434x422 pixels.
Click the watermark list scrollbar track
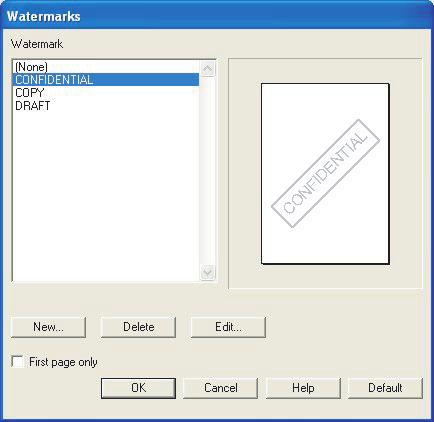click(x=208, y=171)
